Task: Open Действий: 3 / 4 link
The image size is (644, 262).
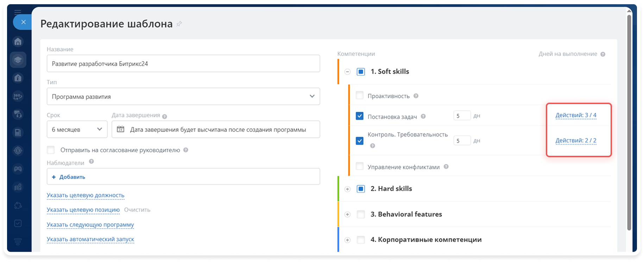Action: (576, 115)
